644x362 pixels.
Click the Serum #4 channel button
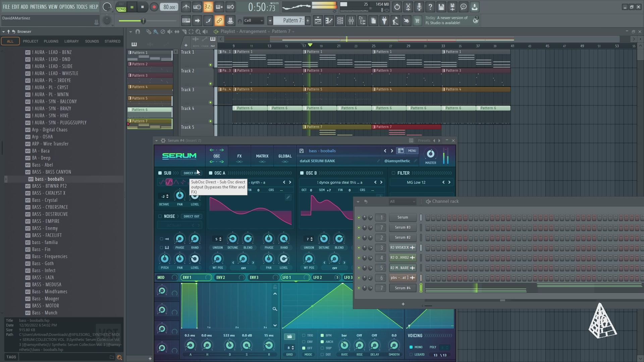coord(402,288)
